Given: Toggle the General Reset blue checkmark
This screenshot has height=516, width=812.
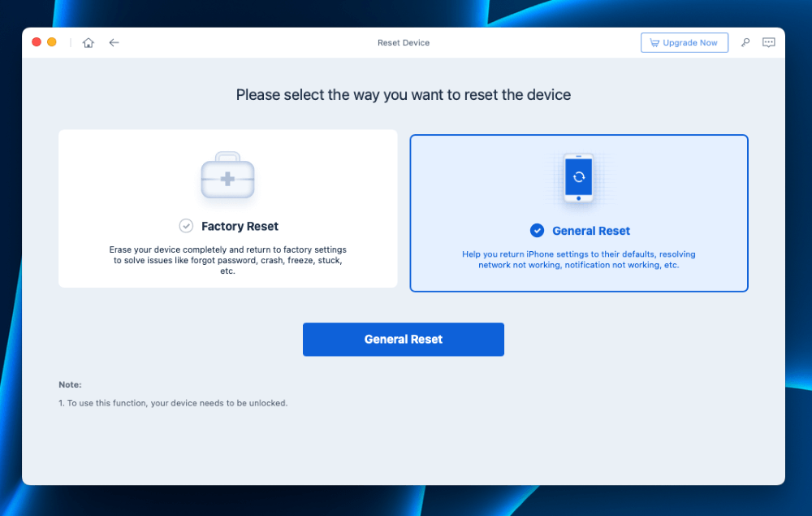Looking at the screenshot, I should click(x=537, y=231).
